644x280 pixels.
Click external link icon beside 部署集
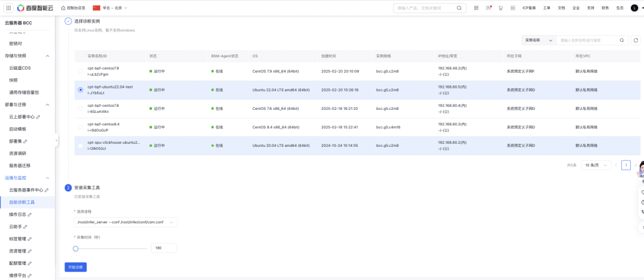pos(26,141)
